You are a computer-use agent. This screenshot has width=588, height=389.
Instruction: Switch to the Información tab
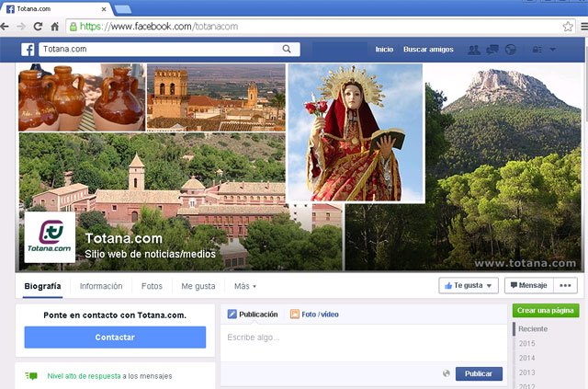pos(101,286)
